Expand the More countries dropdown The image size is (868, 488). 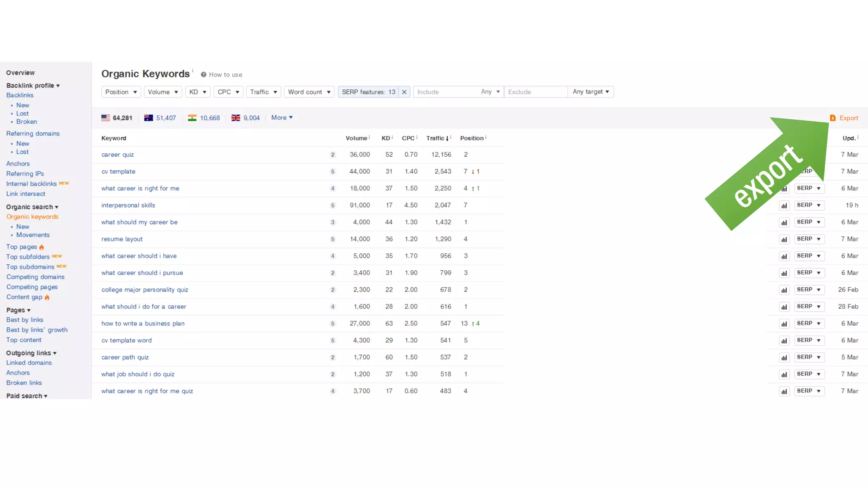click(282, 117)
